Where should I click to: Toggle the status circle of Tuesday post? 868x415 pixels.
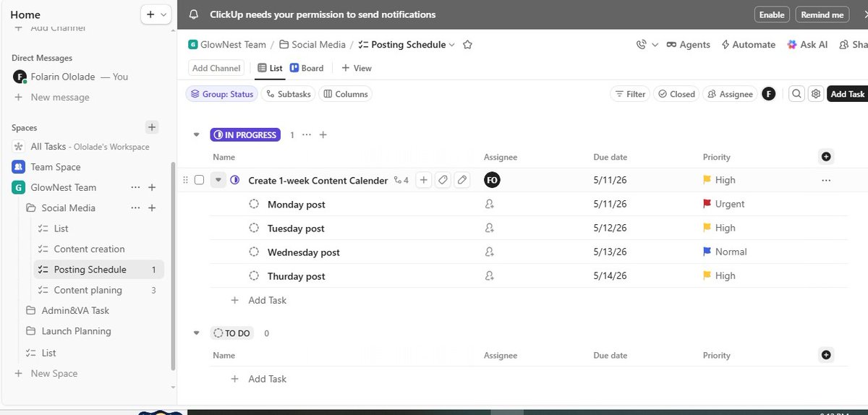[x=254, y=228]
